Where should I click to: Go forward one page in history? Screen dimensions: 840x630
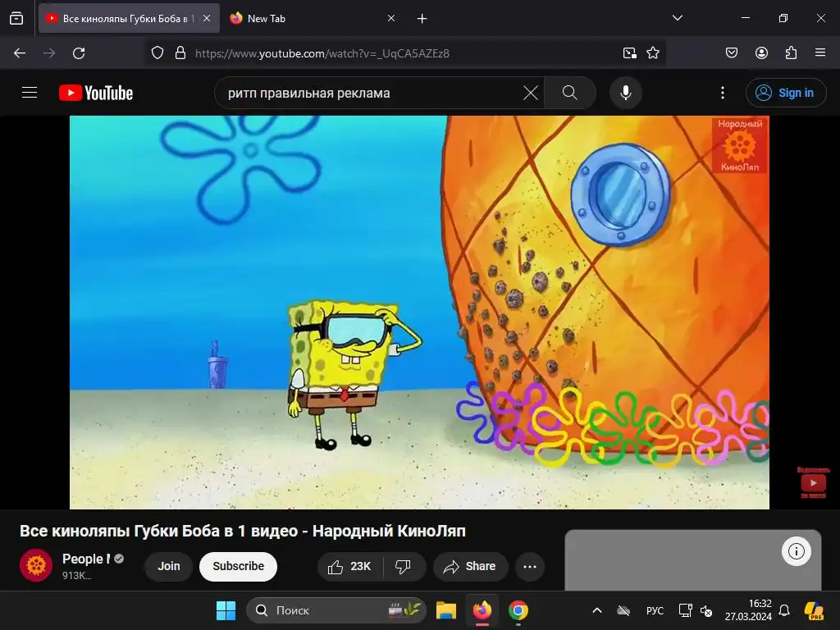(x=49, y=53)
